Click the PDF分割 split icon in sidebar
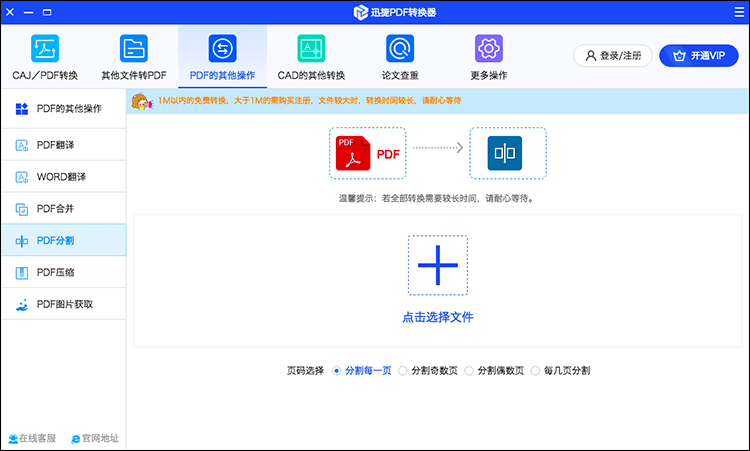The width and height of the screenshot is (750, 451). (x=22, y=241)
